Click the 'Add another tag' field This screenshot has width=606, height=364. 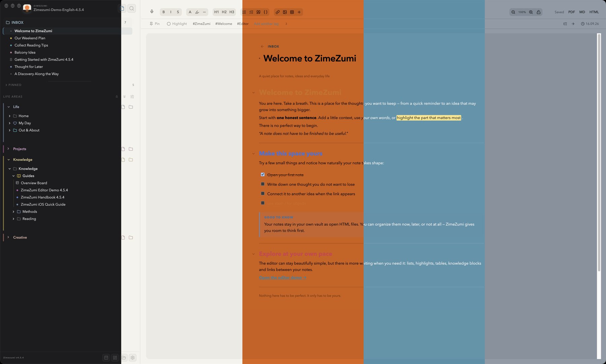[x=266, y=24]
